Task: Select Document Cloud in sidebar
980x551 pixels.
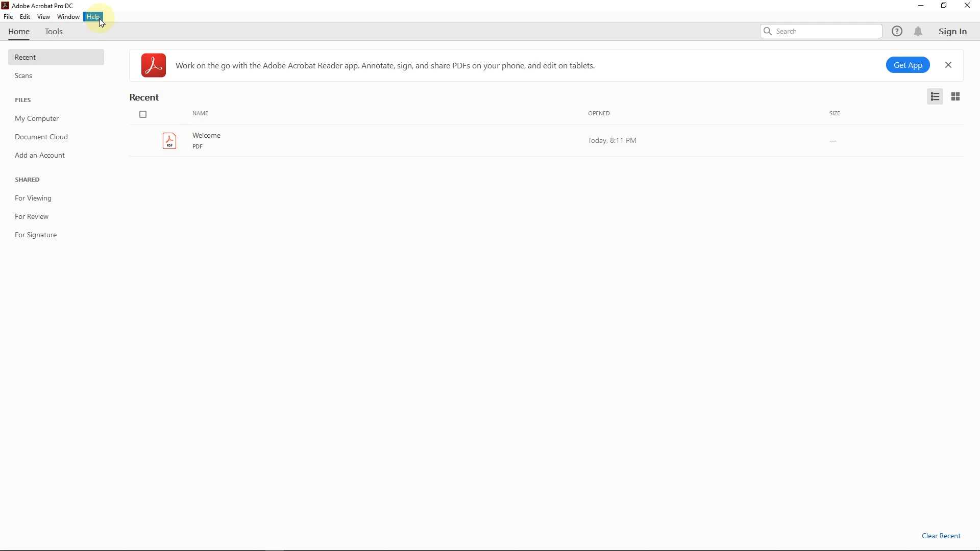Action: coord(41,137)
